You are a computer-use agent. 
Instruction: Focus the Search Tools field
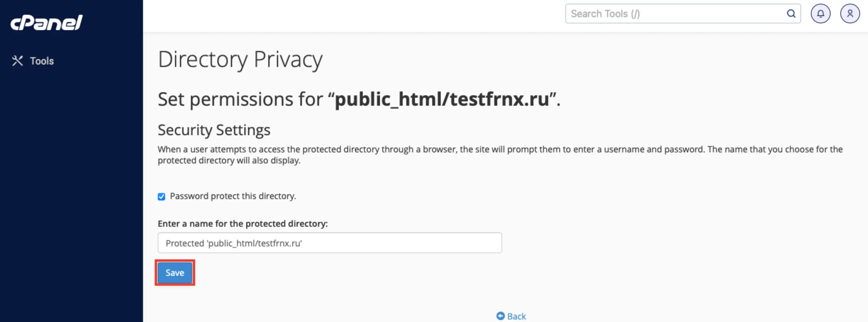pyautogui.click(x=674, y=14)
